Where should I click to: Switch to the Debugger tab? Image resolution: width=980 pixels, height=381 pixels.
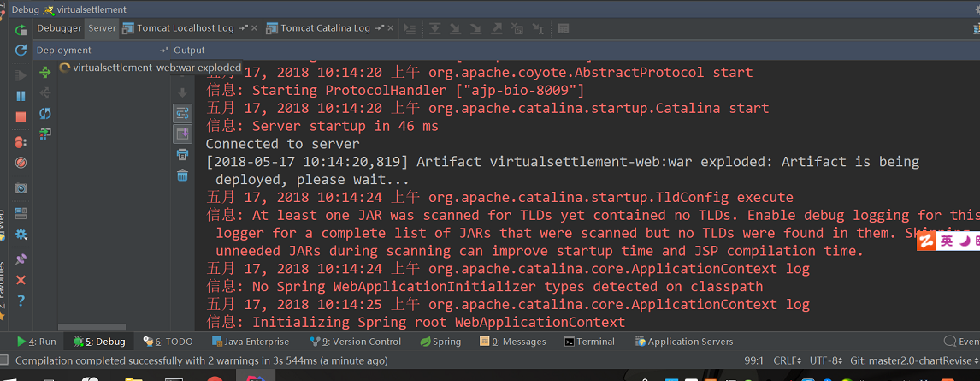pyautogui.click(x=59, y=28)
